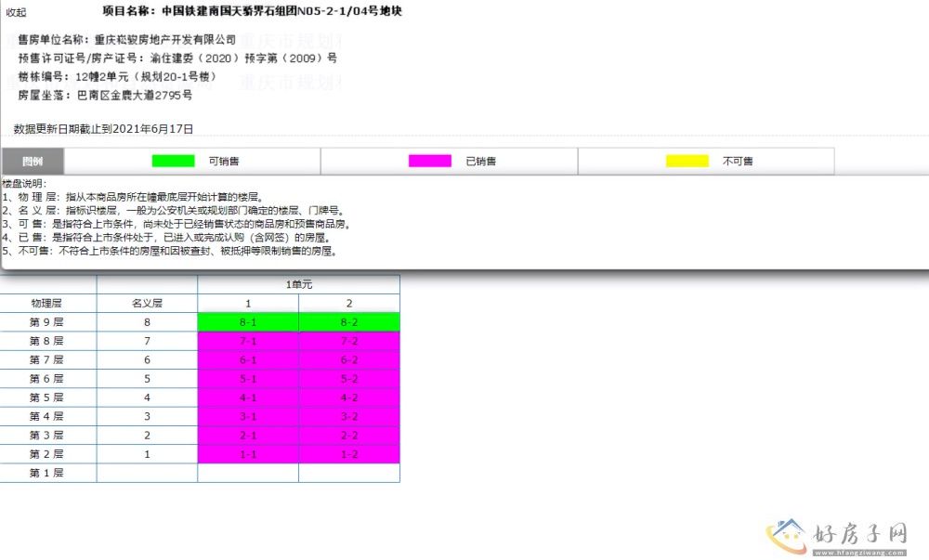Click the magenta 已销售 legend swatch
929x560 pixels.
(429, 161)
